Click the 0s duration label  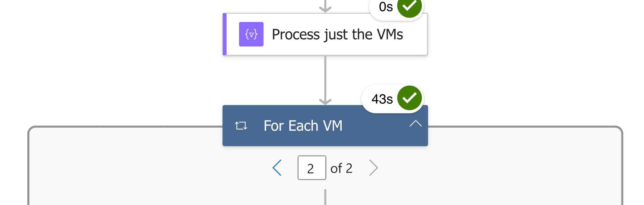(x=386, y=7)
